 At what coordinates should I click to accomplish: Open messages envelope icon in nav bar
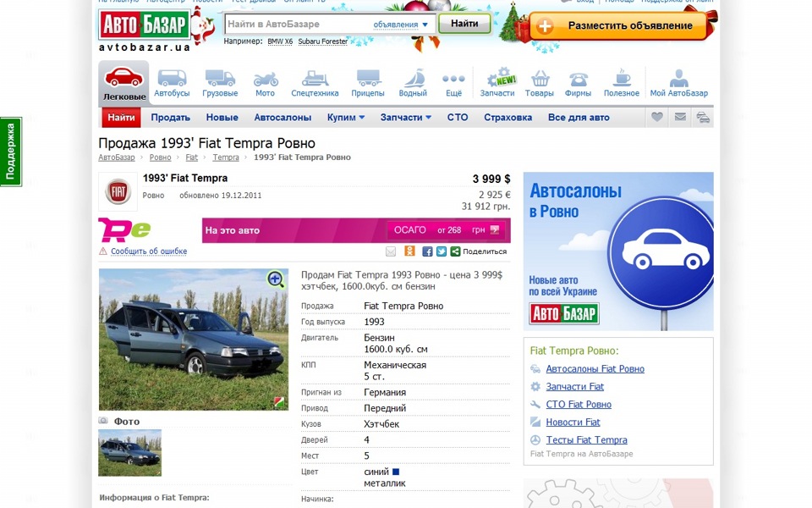pyautogui.click(x=680, y=117)
